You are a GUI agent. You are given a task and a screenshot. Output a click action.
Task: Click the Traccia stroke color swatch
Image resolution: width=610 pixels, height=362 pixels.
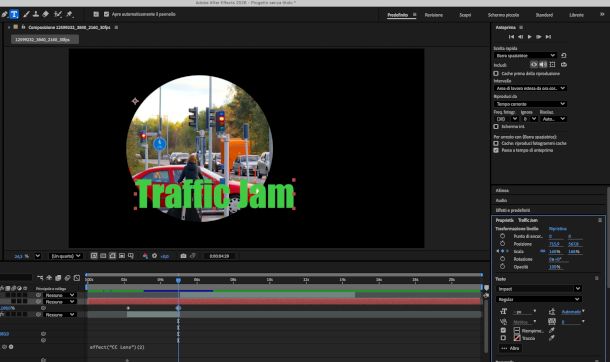(x=517, y=338)
